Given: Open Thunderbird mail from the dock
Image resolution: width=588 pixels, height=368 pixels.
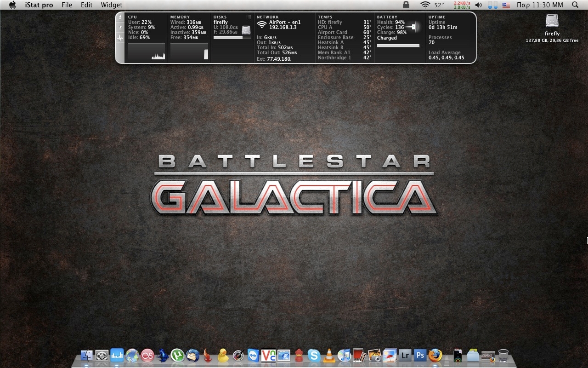Looking at the screenshot, I should [x=192, y=355].
